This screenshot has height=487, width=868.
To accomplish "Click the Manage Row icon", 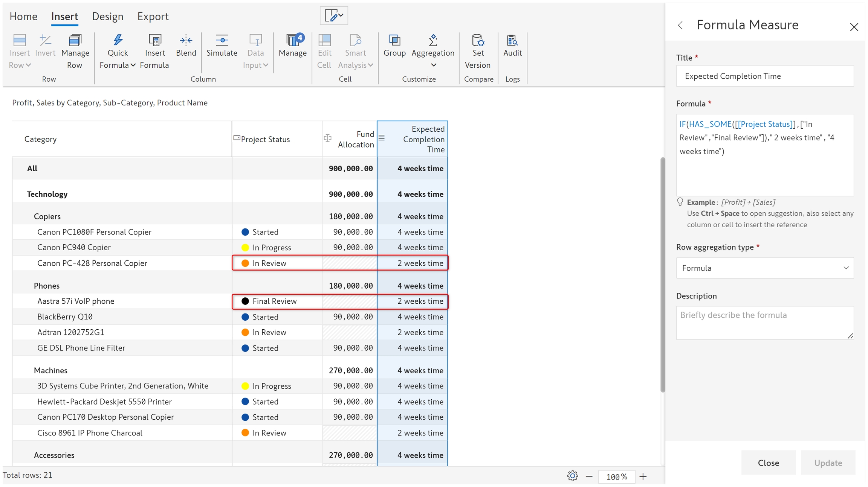I will pyautogui.click(x=75, y=40).
